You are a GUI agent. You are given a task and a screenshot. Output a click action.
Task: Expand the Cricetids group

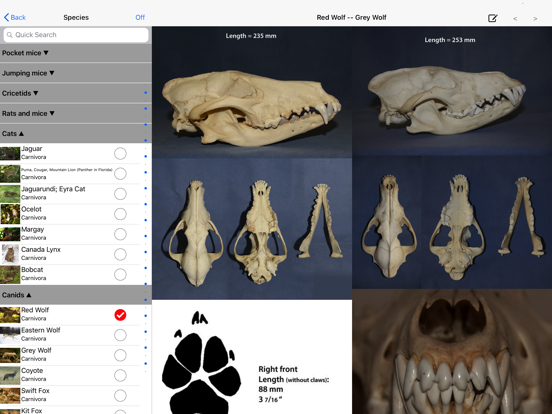click(x=76, y=93)
